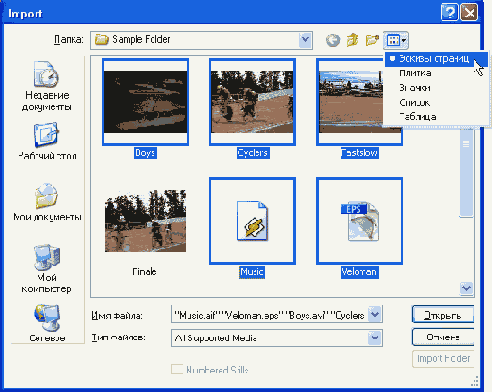Go up one folder level icon
This screenshot has height=392, width=492.
point(352,40)
